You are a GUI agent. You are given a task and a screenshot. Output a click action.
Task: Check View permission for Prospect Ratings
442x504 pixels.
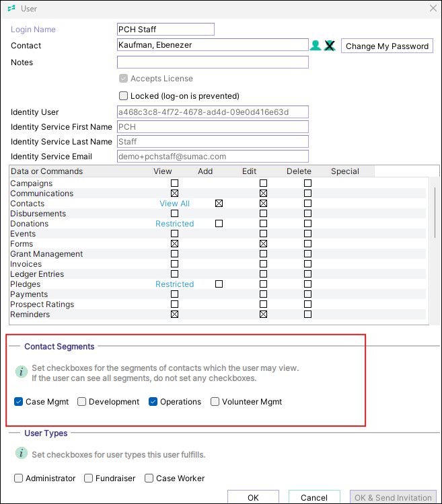point(175,304)
